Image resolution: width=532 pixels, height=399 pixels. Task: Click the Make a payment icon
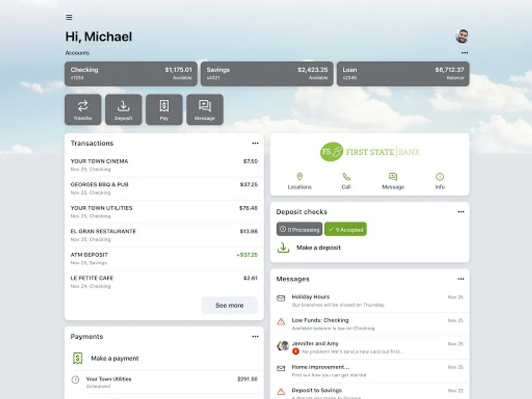coord(78,358)
